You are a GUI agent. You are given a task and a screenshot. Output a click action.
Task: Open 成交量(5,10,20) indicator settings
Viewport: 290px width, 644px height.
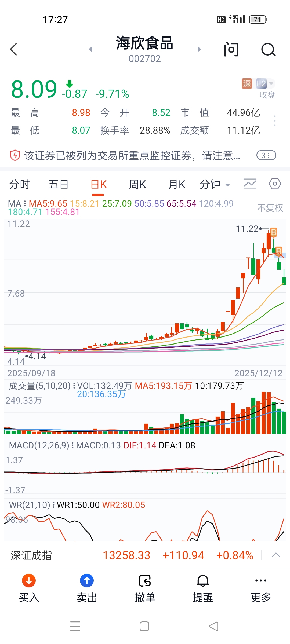42,386
